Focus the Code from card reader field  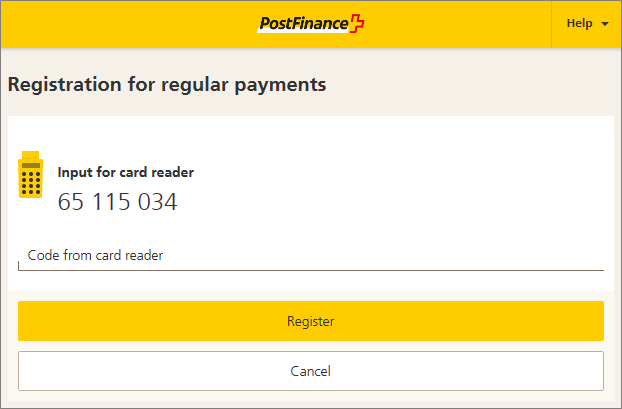[x=311, y=256]
